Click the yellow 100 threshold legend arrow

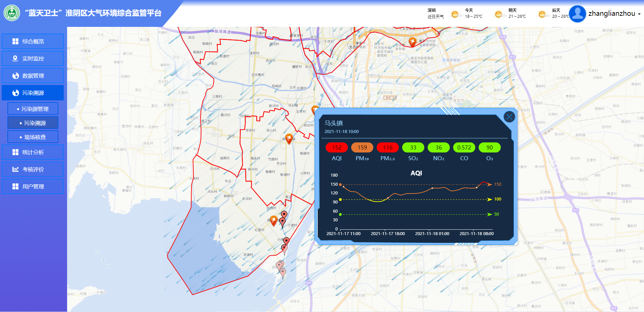[490, 199]
